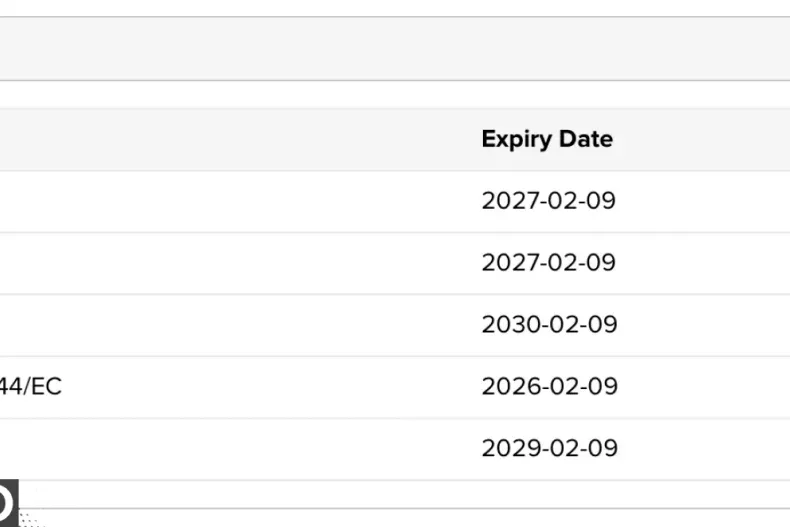Click the "Expiry Date" column header
This screenshot has width=790, height=527.
(x=546, y=139)
